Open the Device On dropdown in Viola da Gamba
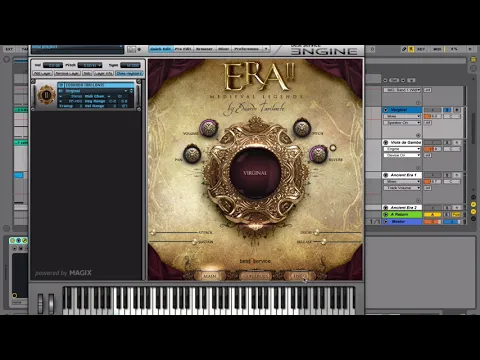 click(402, 155)
